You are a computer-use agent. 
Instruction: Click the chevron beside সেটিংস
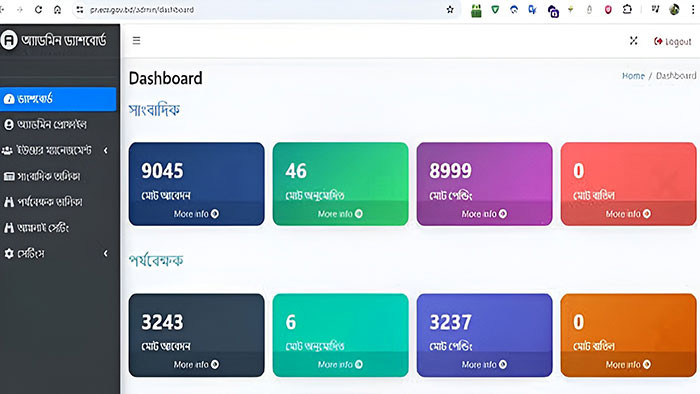(106, 254)
